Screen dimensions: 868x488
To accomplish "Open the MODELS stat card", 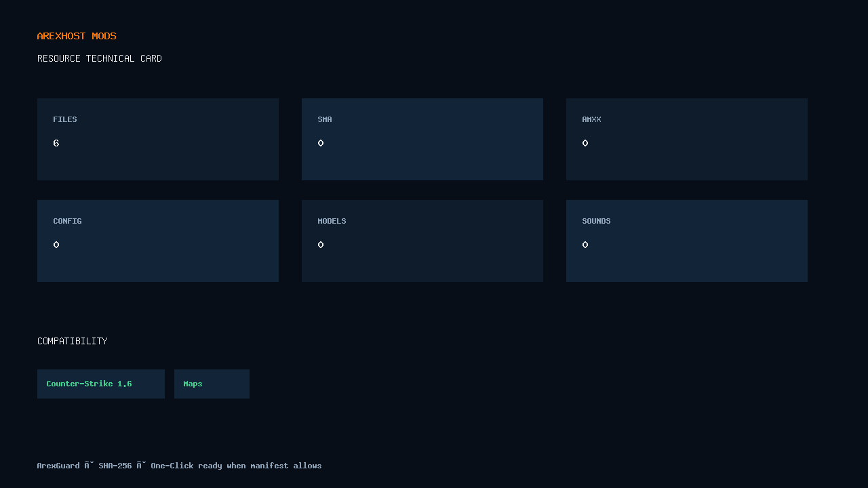I will (x=422, y=241).
